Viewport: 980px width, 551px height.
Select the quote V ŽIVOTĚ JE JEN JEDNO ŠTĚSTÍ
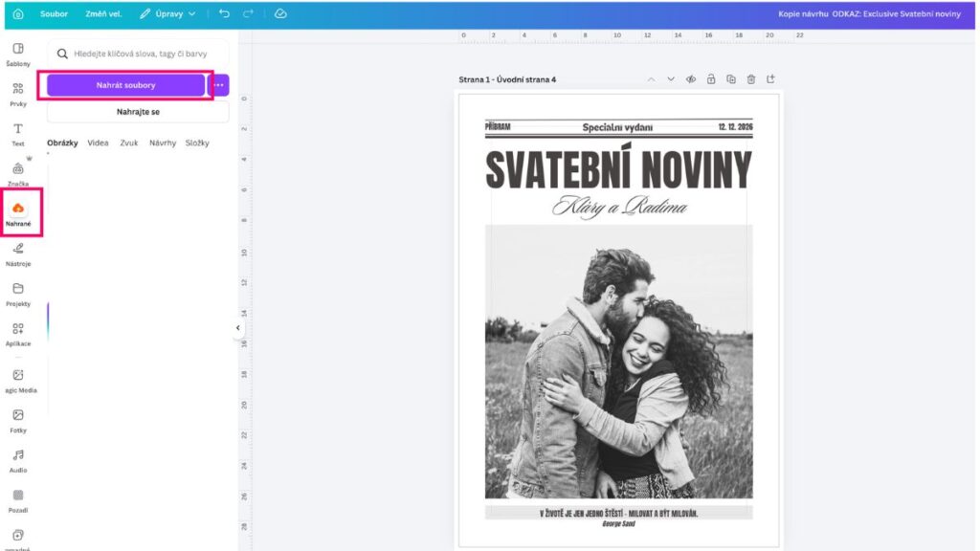tap(619, 514)
